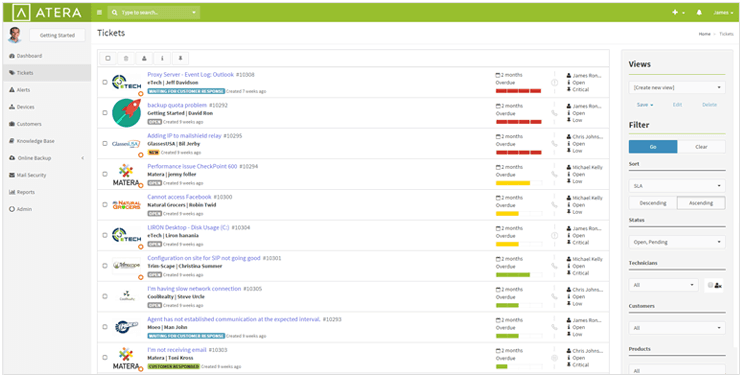
Task: Open ticket Proxy Server - Event Log: Outlook
Action: [x=191, y=74]
